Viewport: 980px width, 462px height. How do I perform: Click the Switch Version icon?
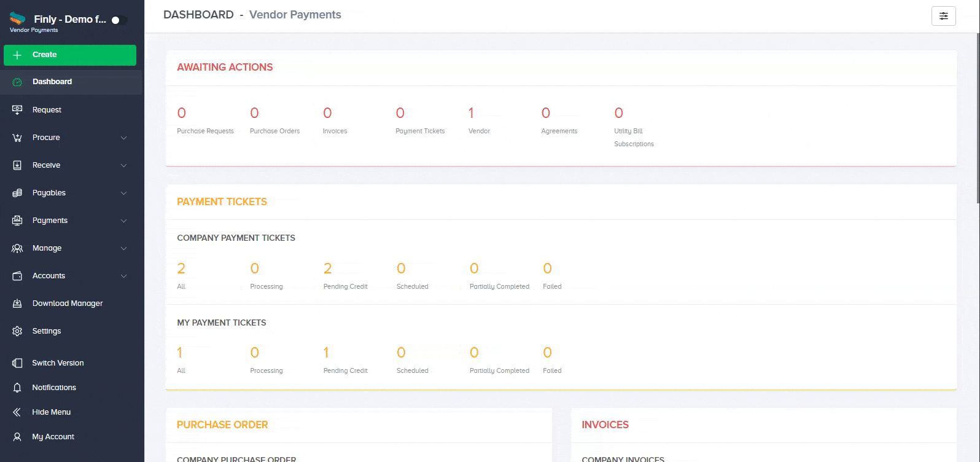[17, 363]
